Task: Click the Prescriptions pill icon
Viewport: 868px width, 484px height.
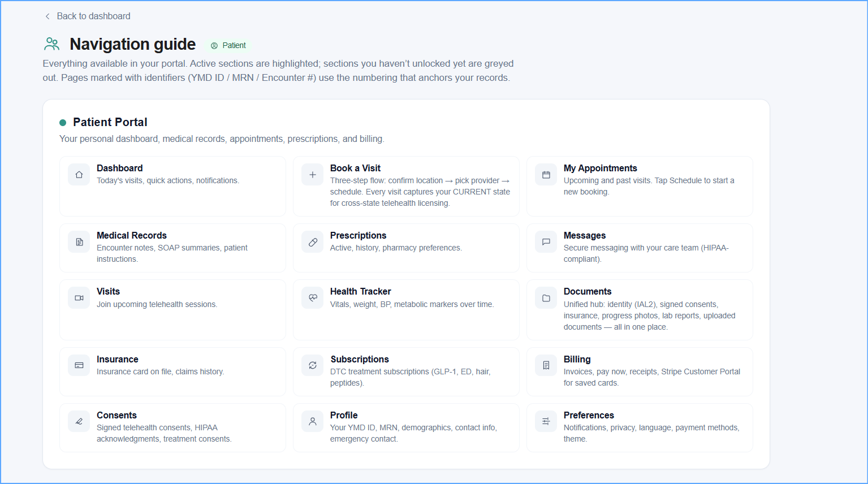Action: pos(313,242)
